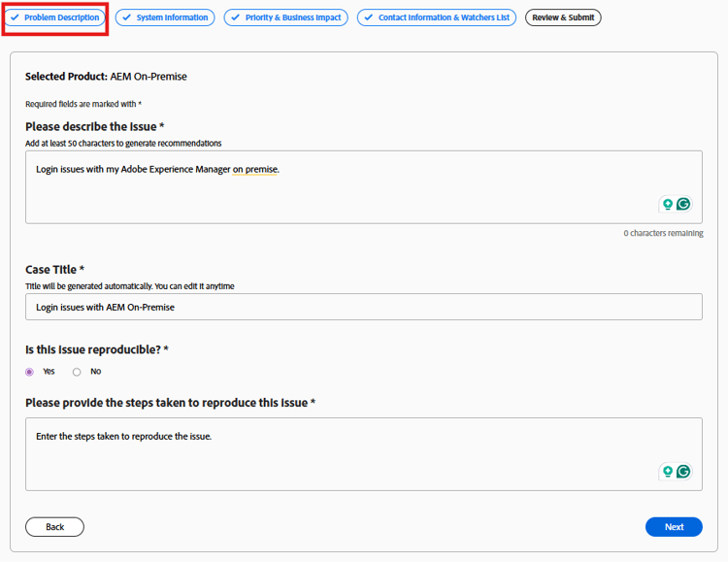This screenshot has width=728, height=562.
Task: Click lightbulb suggestion icon in issue description box
Action: click(668, 204)
